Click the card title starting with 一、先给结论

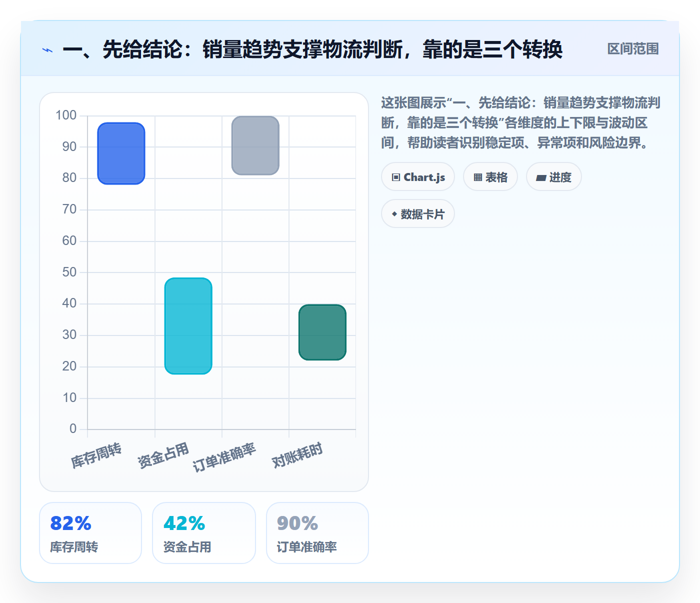(313, 49)
